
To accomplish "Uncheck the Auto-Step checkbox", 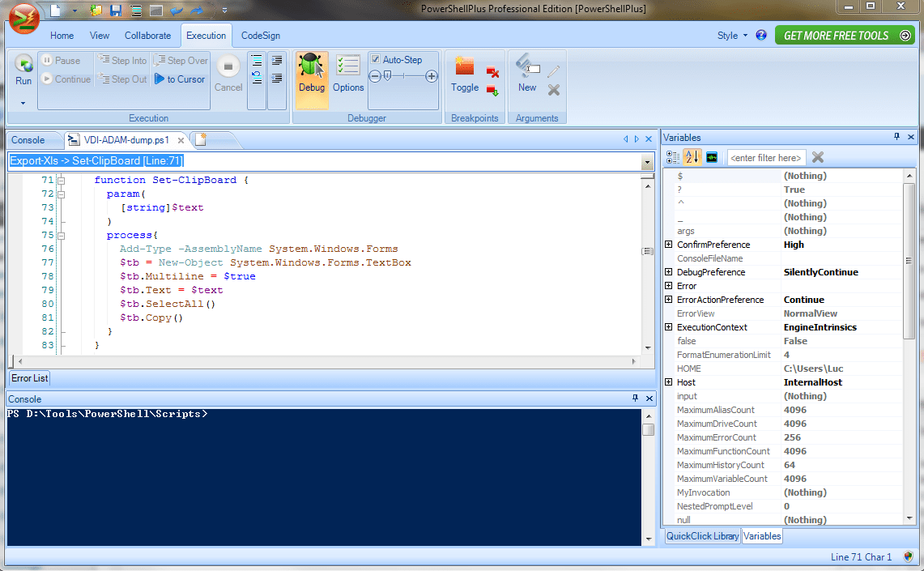I will point(375,59).
